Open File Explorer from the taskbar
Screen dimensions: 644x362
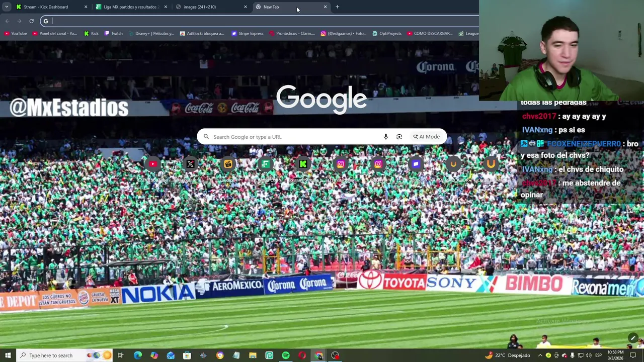(x=253, y=355)
